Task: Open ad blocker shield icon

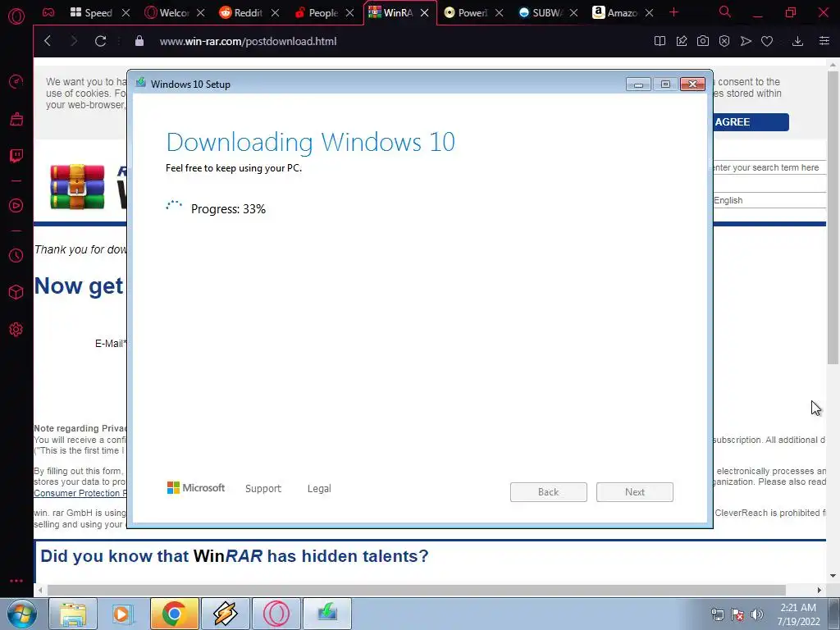Action: [724, 41]
